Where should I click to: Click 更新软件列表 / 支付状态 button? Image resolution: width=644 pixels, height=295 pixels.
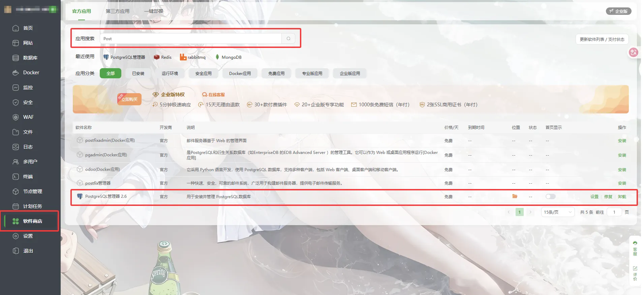point(602,39)
